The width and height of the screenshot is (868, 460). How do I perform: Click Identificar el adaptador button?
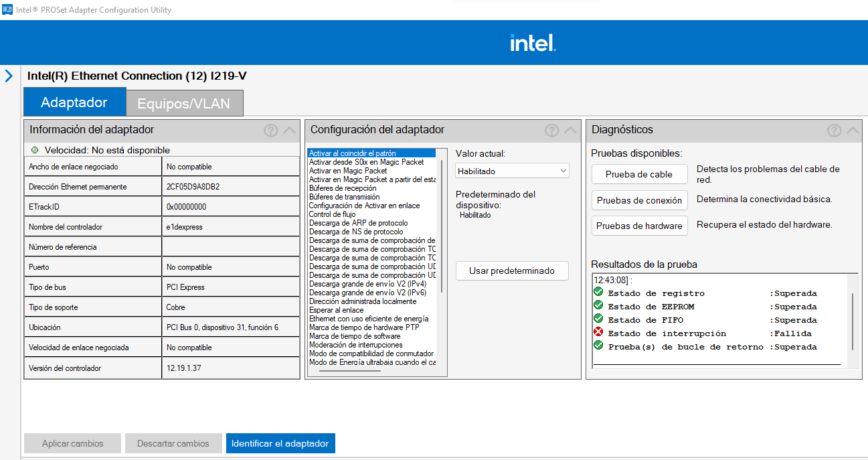(280, 443)
